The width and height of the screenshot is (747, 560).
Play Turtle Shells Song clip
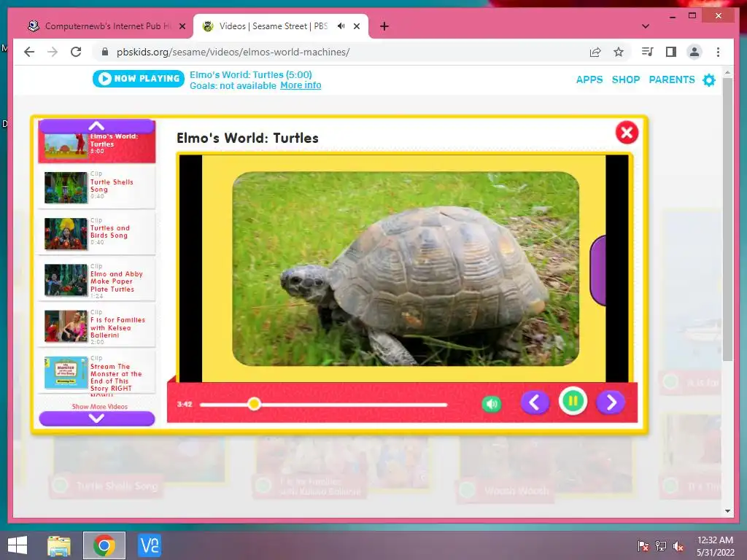pyautogui.click(x=97, y=187)
